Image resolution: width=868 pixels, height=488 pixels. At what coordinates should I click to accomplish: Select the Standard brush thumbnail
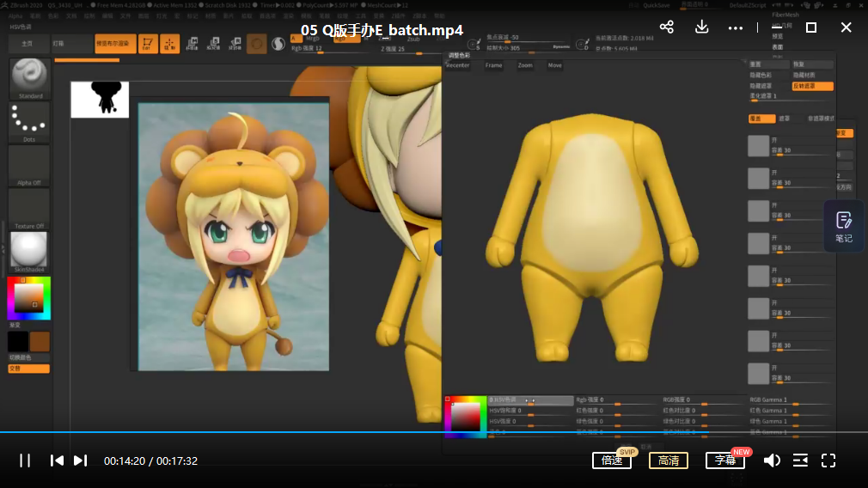(x=29, y=78)
